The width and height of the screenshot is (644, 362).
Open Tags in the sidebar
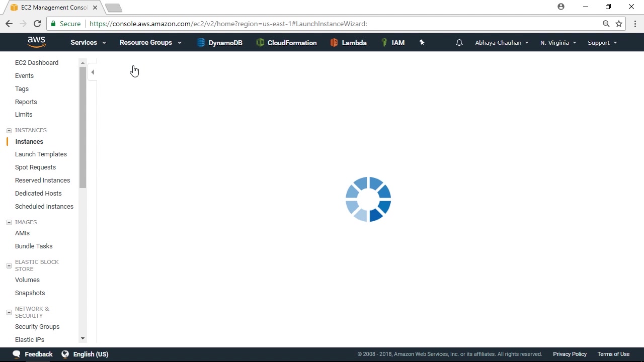22,89
